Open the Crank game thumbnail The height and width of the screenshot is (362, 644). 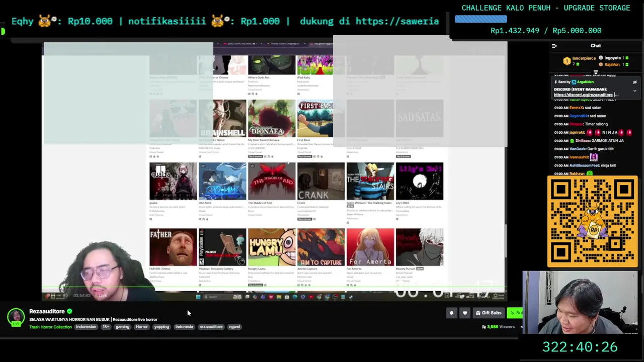(x=320, y=181)
